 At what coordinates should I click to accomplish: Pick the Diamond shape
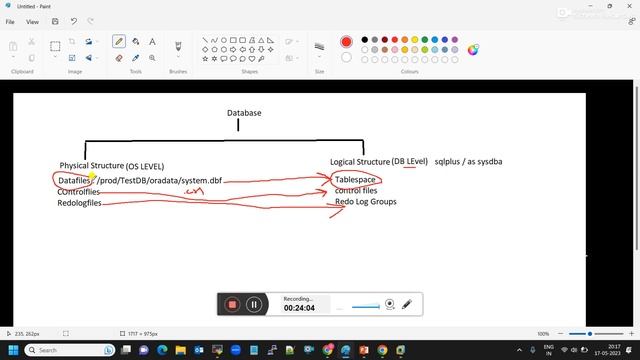click(205, 49)
